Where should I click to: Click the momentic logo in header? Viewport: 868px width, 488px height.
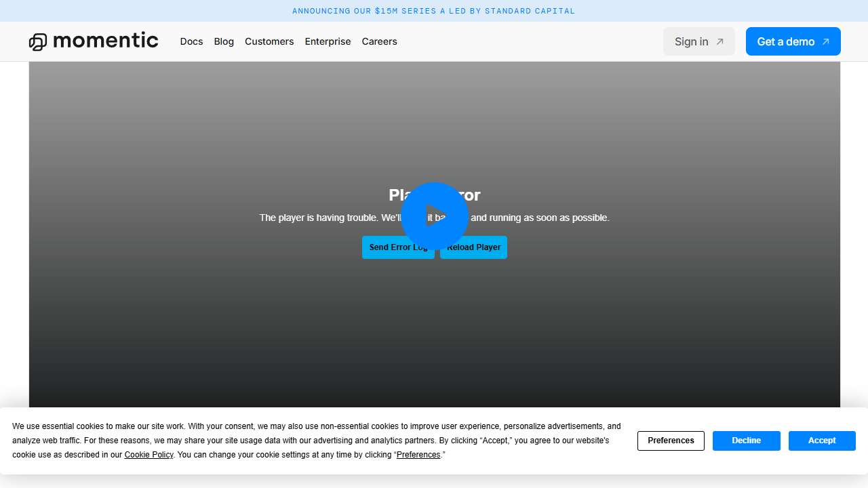click(x=94, y=41)
